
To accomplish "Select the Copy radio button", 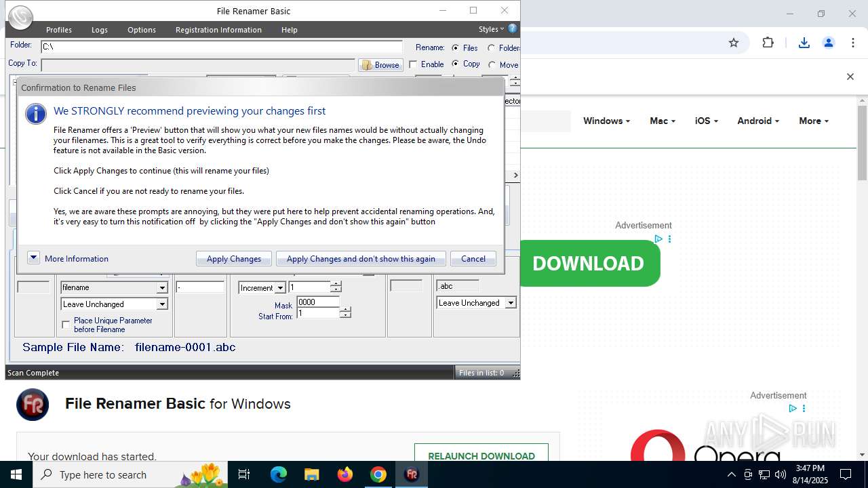I will [455, 64].
